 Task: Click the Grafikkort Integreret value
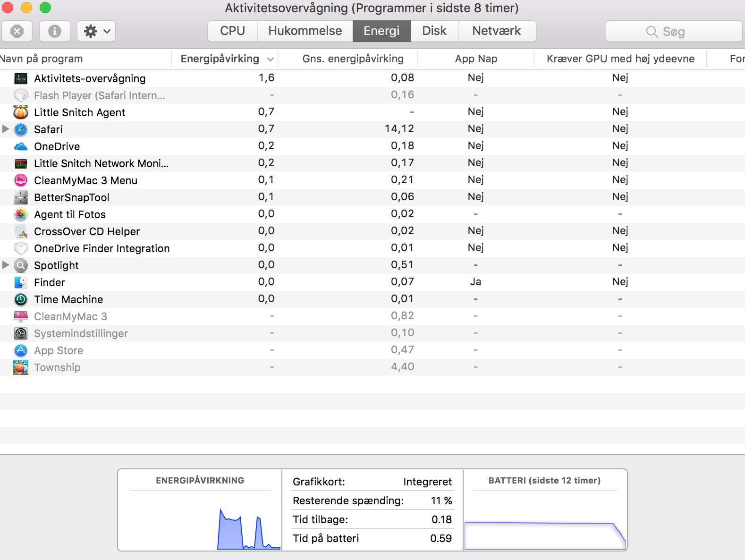pos(427,482)
